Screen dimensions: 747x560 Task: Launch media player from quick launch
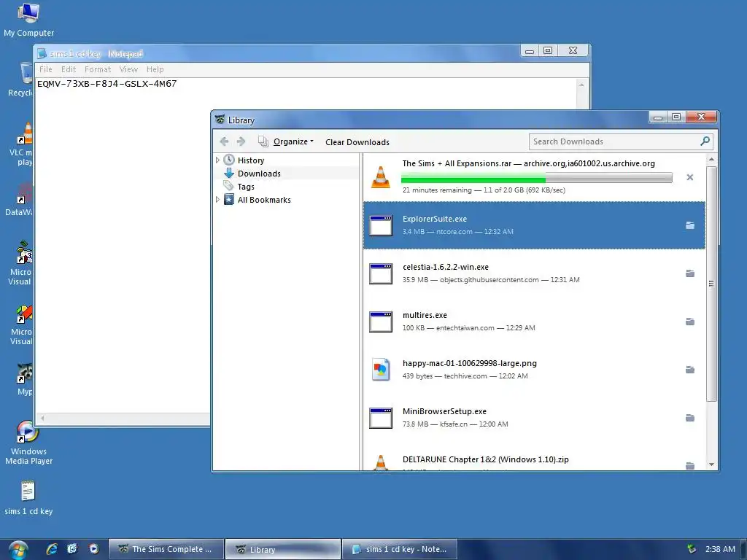[94, 549]
